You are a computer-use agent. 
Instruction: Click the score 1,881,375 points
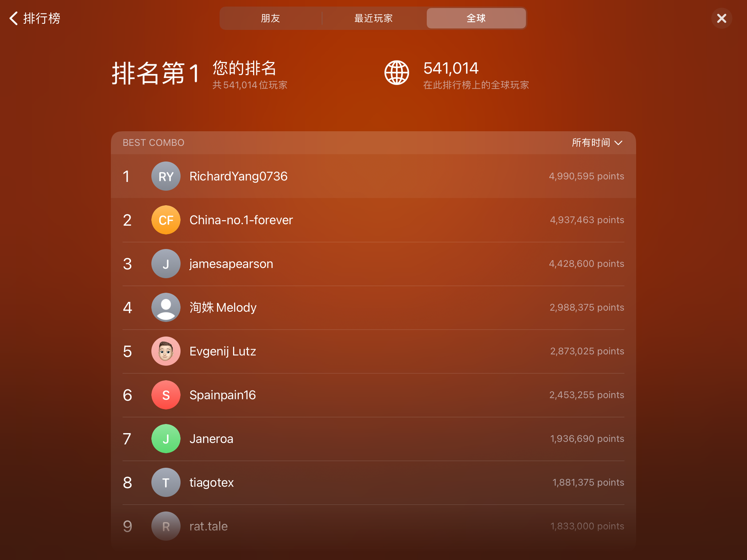click(588, 482)
